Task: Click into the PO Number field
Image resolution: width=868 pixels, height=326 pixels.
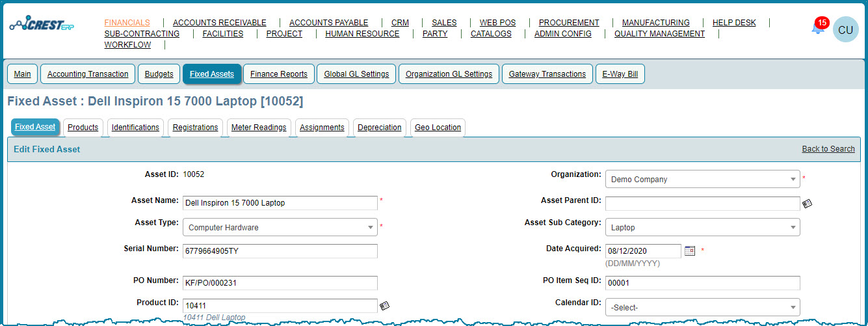Action: coord(280,283)
